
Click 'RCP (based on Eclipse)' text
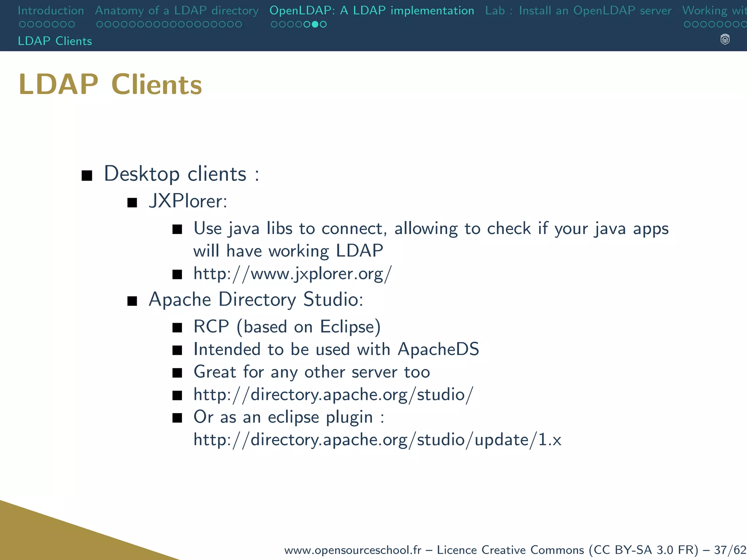pyautogui.click(x=287, y=327)
